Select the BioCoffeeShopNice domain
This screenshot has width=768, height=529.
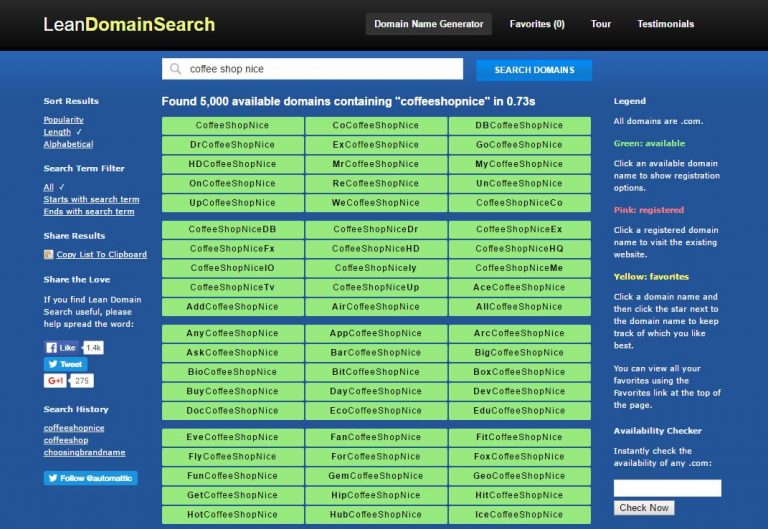point(233,372)
